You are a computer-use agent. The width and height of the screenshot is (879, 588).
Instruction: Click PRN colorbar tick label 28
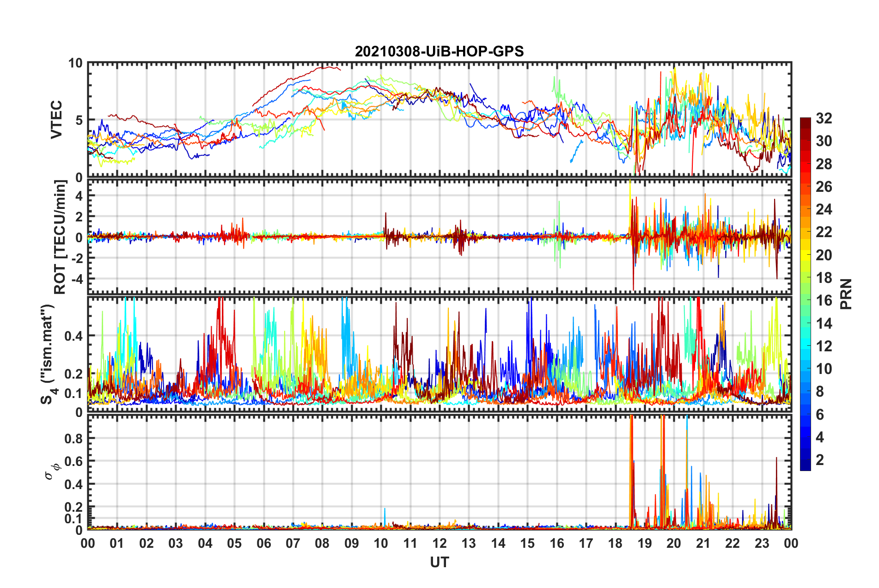coord(824,164)
